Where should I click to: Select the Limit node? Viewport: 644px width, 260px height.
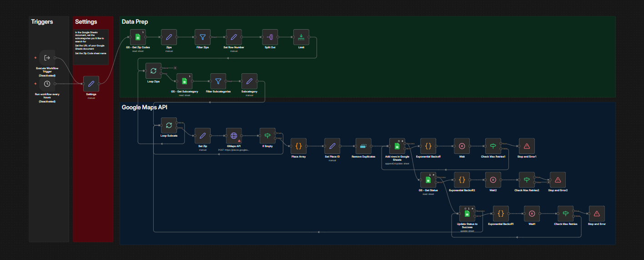pos(301,37)
